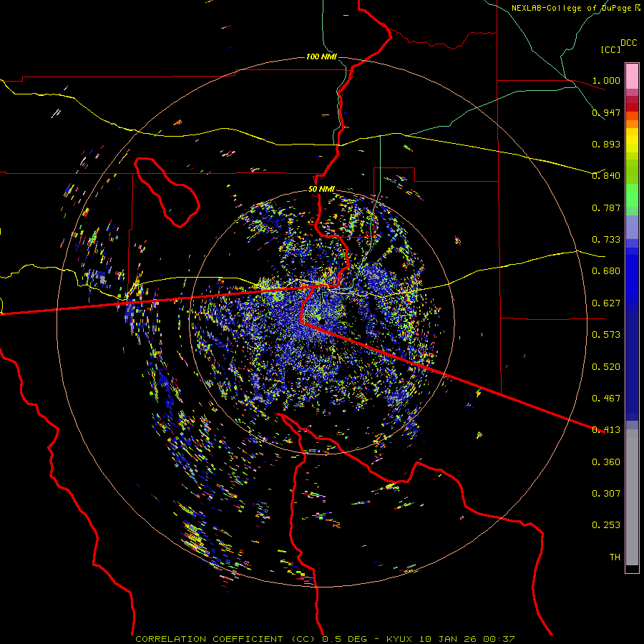Click the bright green segment of the color bar
This screenshot has width=644, height=644.
[632, 195]
